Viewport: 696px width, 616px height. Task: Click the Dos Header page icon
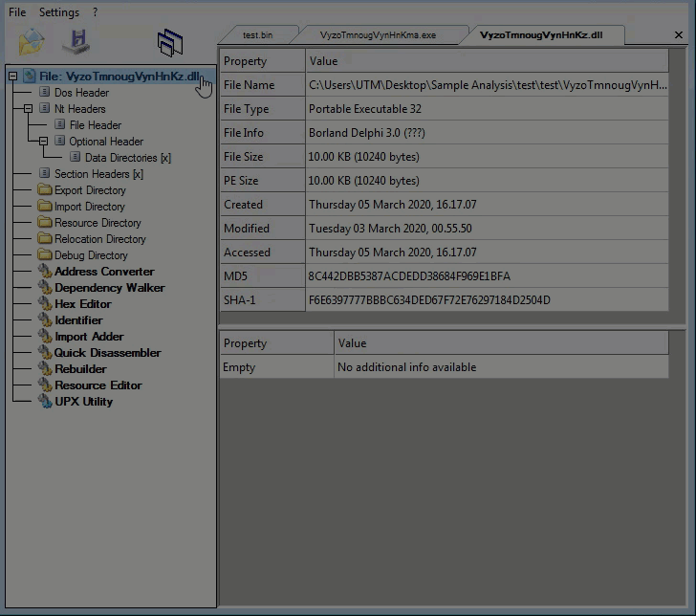click(x=44, y=92)
